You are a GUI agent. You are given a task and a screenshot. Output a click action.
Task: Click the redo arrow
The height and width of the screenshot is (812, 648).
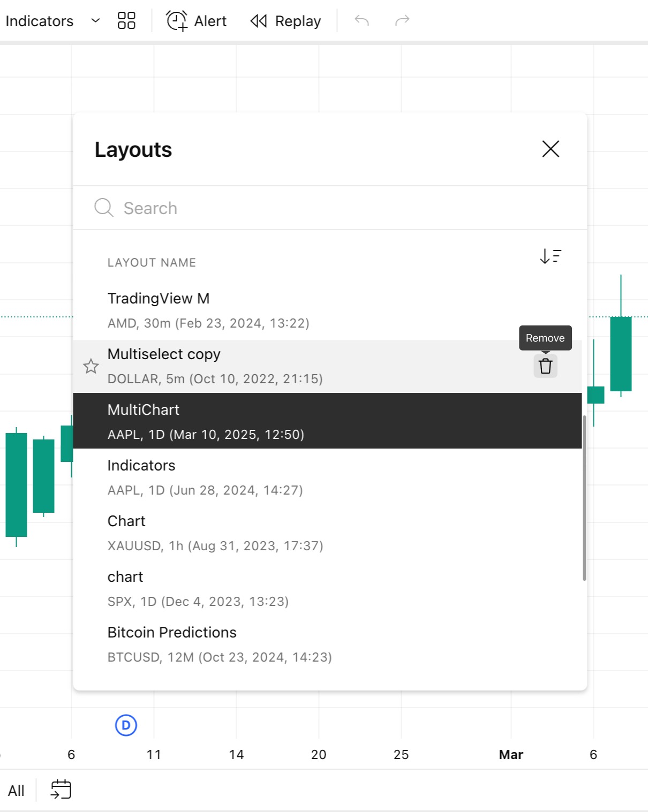point(402,21)
